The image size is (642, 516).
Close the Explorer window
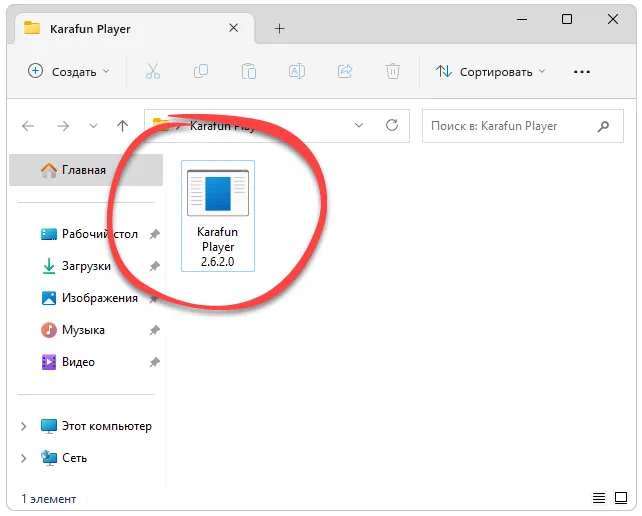(x=613, y=19)
